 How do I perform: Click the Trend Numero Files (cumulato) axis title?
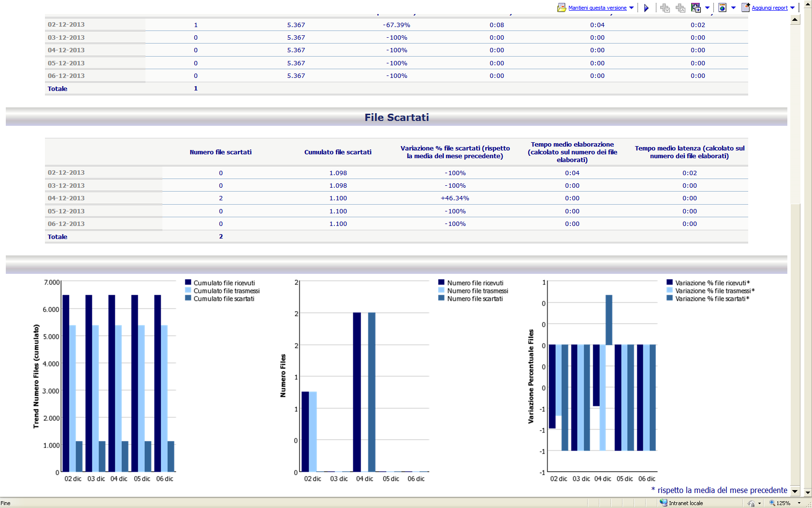pos(36,376)
